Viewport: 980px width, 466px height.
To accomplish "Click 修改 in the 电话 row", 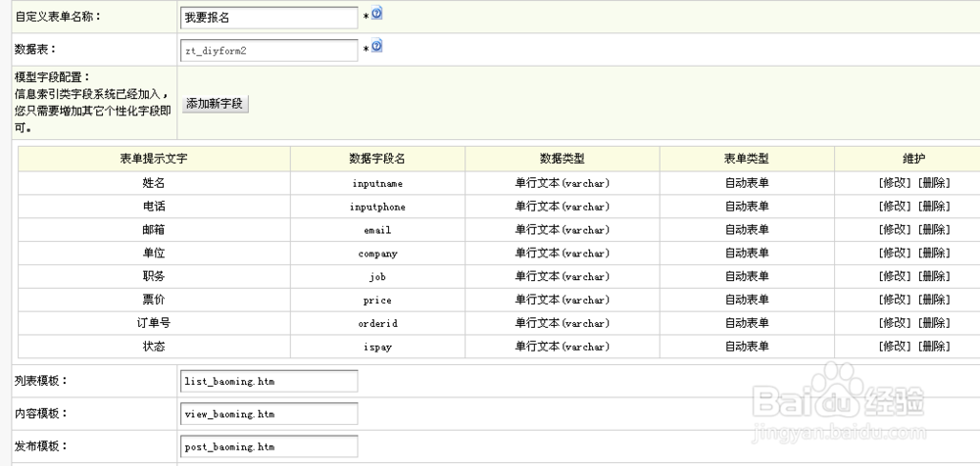I will [896, 207].
